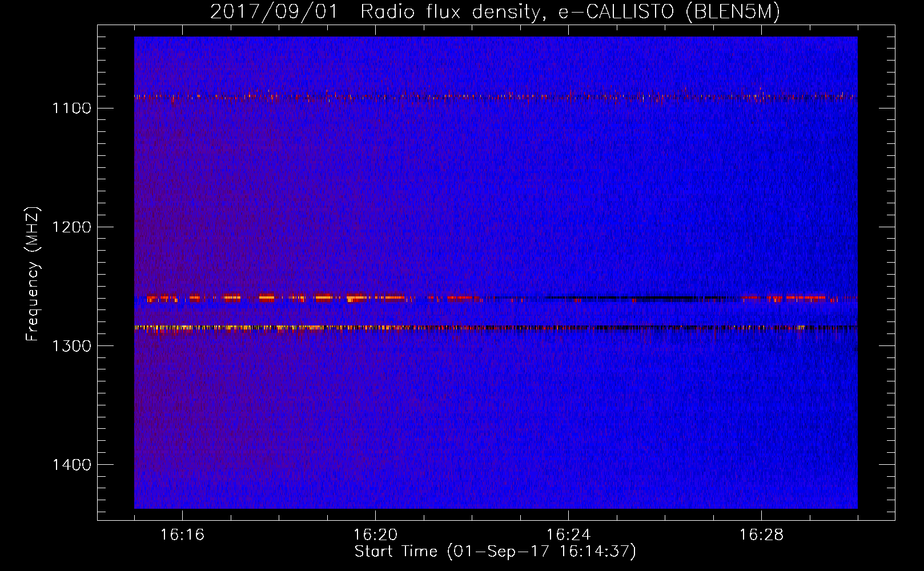Click the '16:28' time axis label

761,535
